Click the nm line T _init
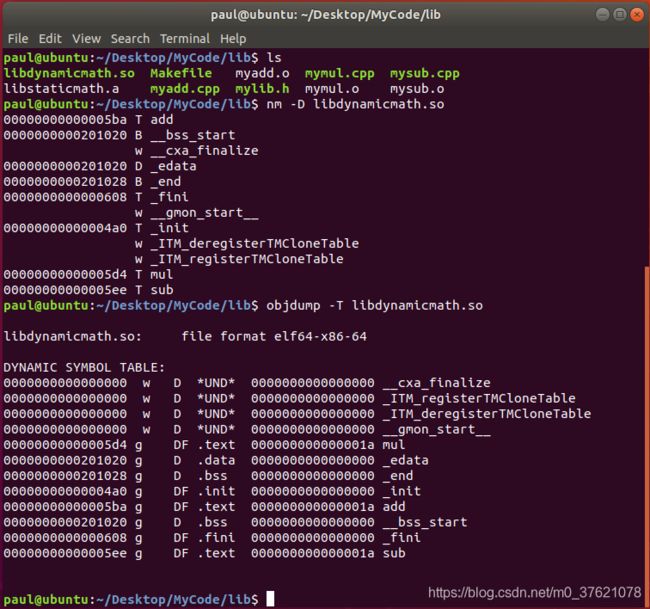The image size is (650, 609). click(x=96, y=228)
